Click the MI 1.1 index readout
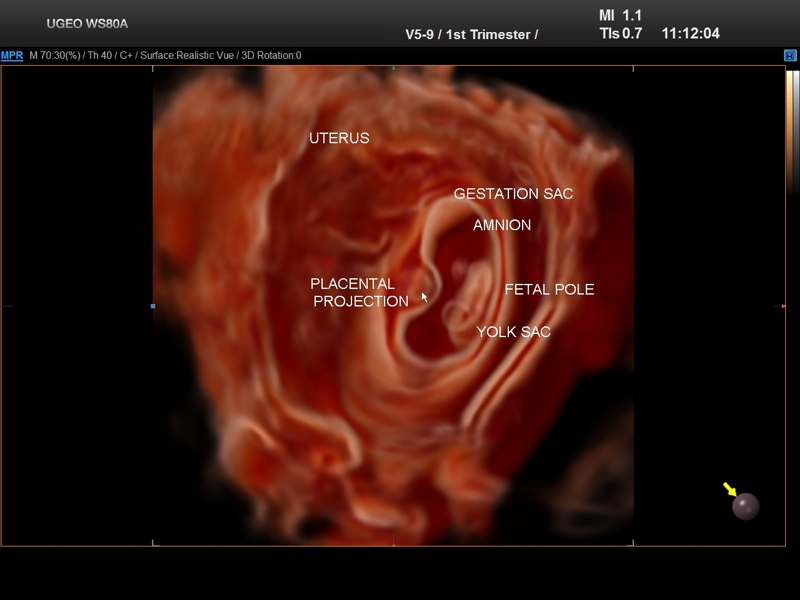Screen dimensions: 800x600 [x=620, y=15]
